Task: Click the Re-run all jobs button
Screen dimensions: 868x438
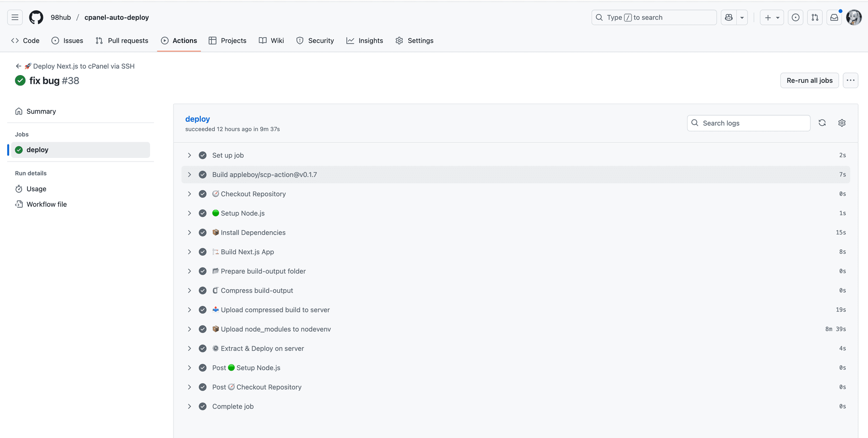Action: (809, 80)
